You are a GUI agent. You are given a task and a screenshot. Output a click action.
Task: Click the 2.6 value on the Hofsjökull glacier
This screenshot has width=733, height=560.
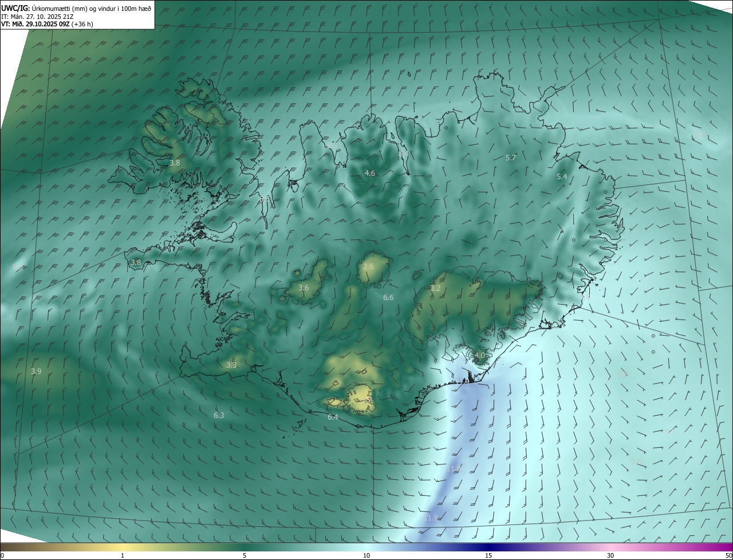pos(368,267)
